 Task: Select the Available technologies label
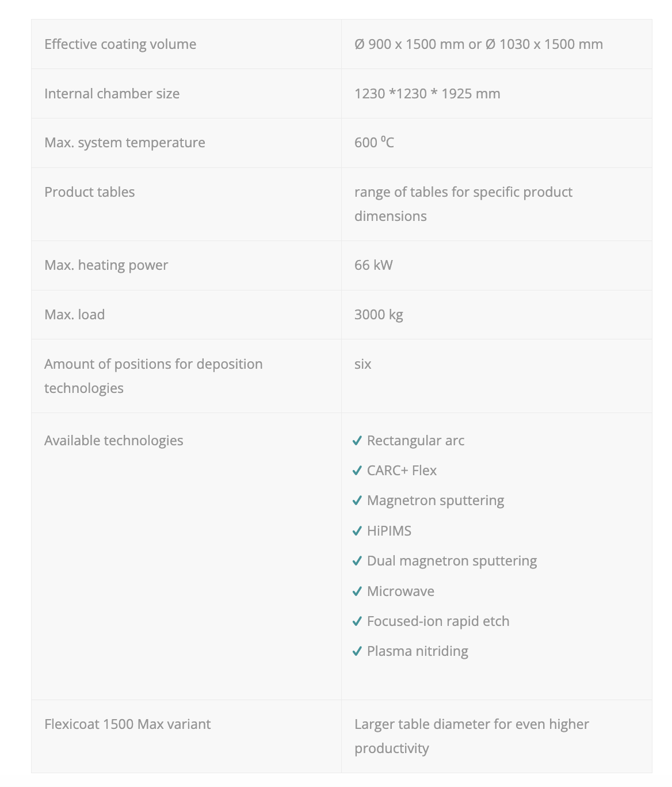(114, 441)
